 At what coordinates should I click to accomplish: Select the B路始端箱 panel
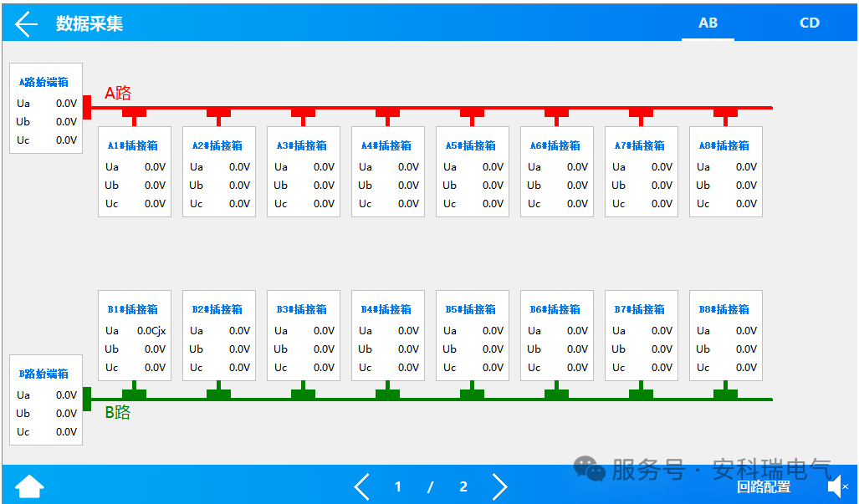click(46, 400)
